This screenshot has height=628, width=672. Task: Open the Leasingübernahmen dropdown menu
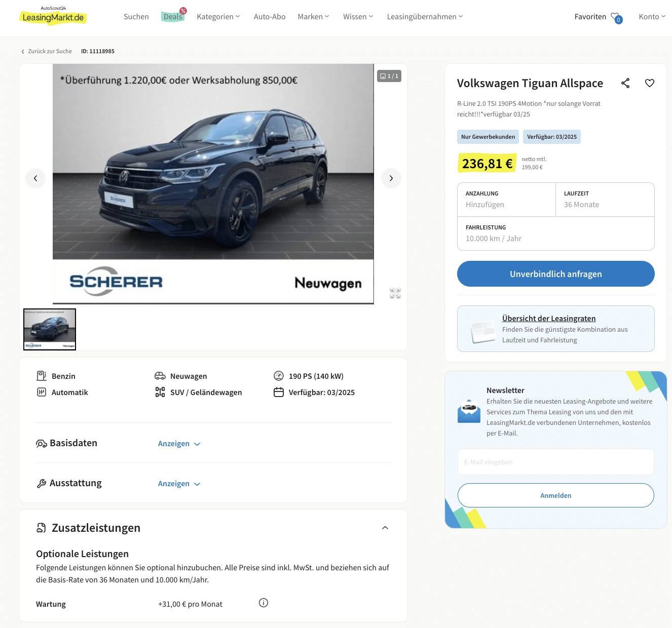[x=425, y=17]
